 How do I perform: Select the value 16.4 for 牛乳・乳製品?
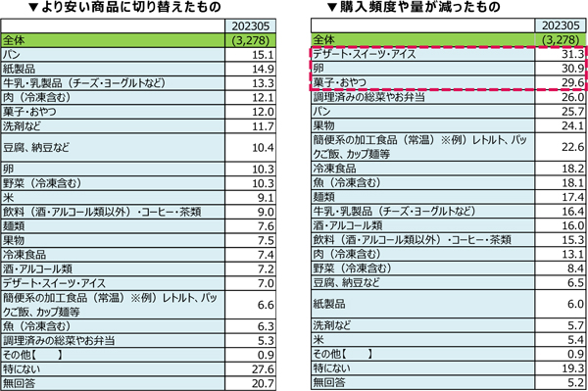tap(572, 211)
